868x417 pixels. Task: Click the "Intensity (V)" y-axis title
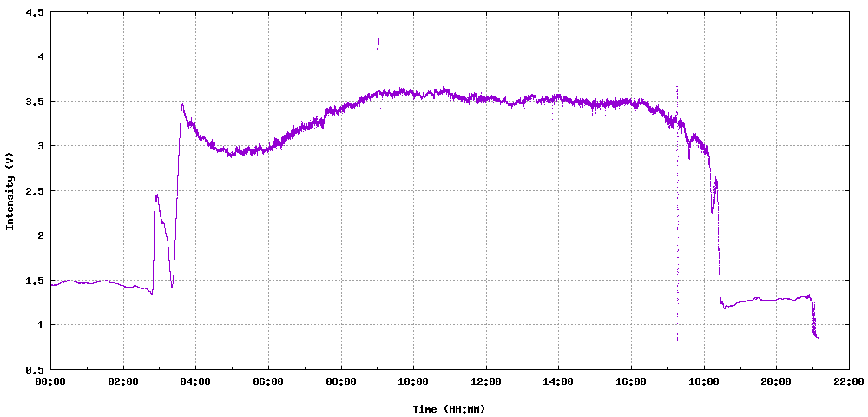pos(10,190)
